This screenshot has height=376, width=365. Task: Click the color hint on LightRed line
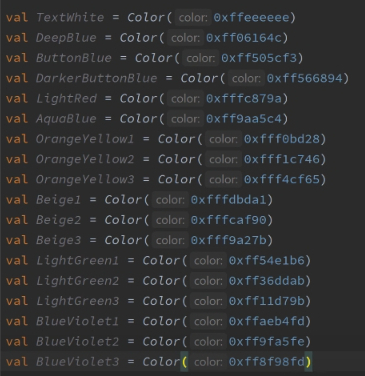point(185,99)
